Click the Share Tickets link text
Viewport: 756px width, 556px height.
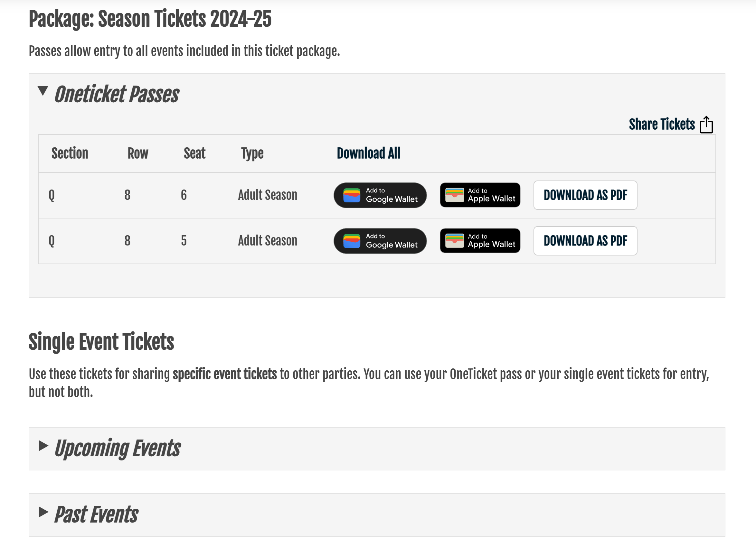[662, 124]
